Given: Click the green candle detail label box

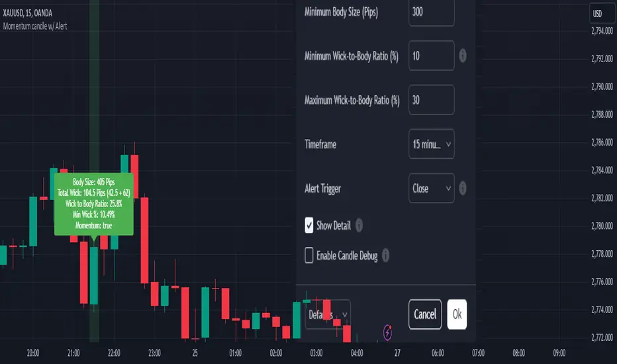Looking at the screenshot, I should point(93,205).
